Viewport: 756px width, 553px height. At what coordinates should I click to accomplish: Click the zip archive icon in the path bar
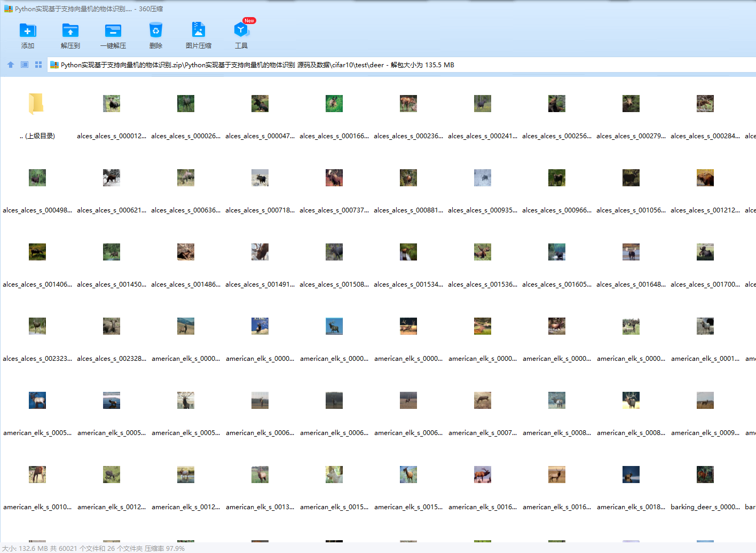tap(54, 65)
